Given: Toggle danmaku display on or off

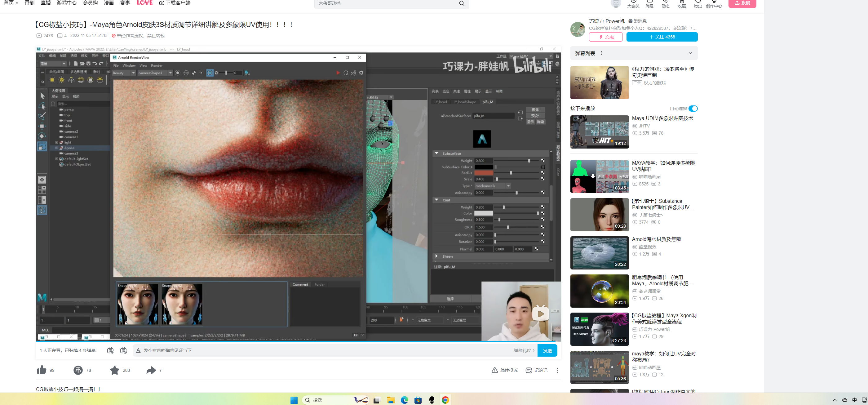Looking at the screenshot, I should (110, 350).
